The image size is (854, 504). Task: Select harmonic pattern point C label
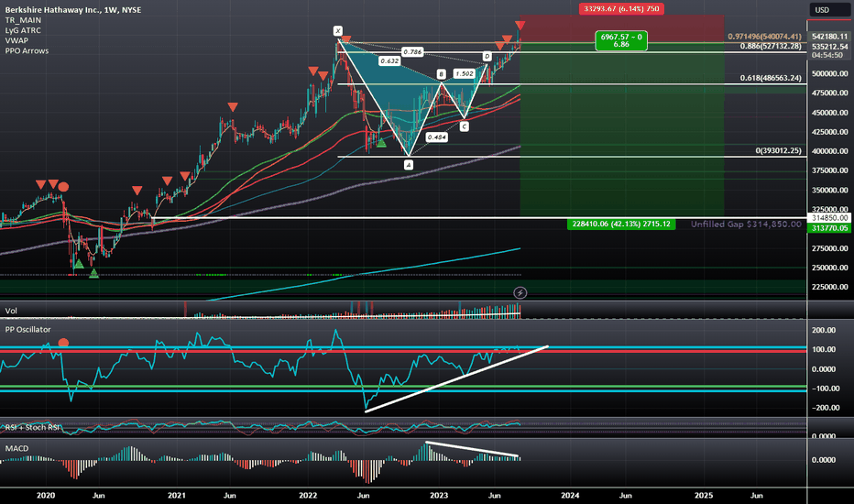point(464,126)
